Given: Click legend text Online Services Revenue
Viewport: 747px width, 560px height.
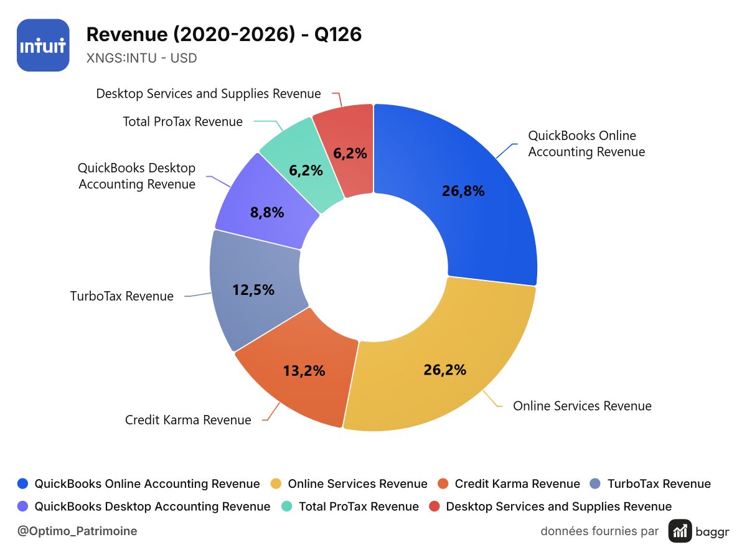Looking at the screenshot, I should (x=358, y=484).
